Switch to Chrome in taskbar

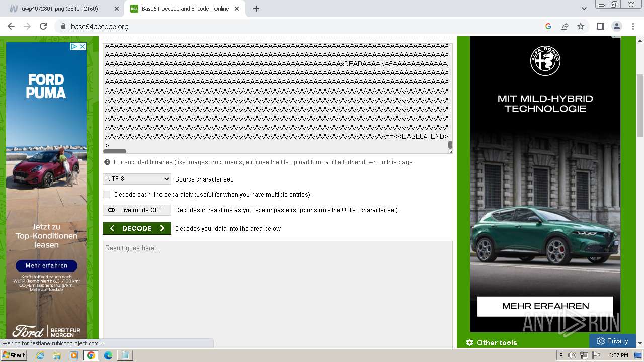[x=91, y=355]
